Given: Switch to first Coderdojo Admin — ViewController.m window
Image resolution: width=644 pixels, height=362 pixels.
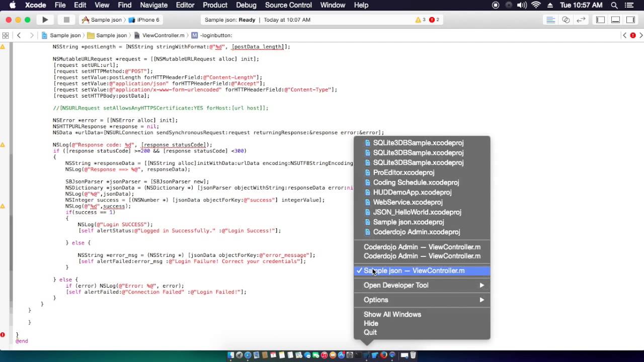Looking at the screenshot, I should point(422,247).
